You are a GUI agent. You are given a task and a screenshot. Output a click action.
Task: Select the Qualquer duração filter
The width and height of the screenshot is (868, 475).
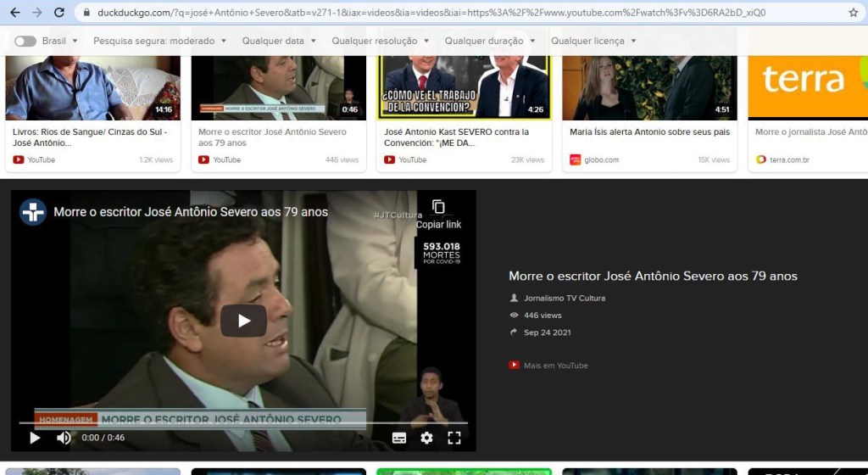pyautogui.click(x=489, y=41)
